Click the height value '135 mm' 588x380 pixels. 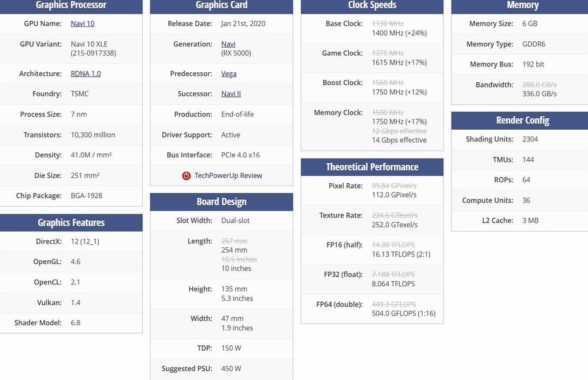[x=234, y=289]
